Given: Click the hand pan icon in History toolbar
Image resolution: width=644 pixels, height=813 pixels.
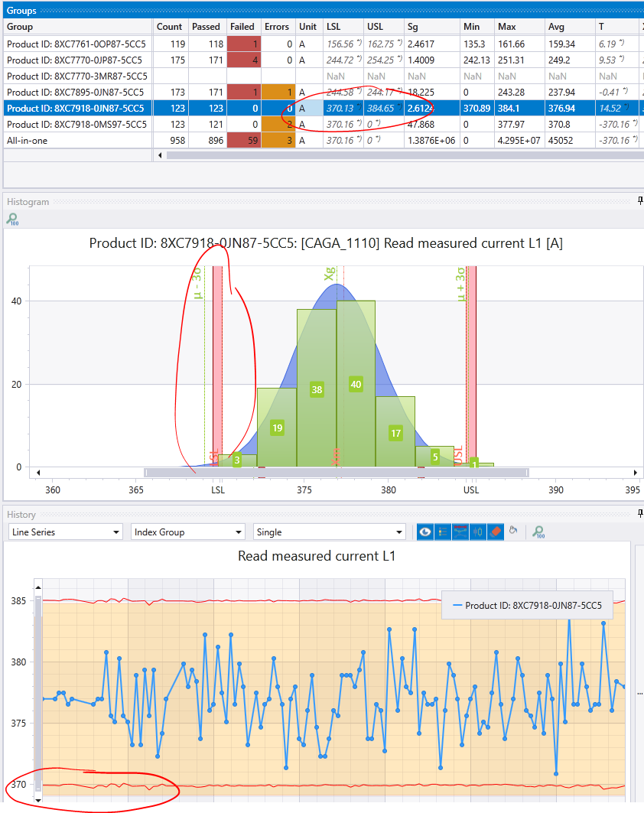Looking at the screenshot, I should [513, 531].
